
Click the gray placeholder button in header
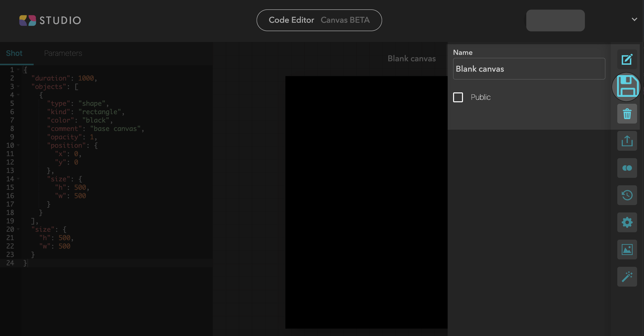point(555,21)
